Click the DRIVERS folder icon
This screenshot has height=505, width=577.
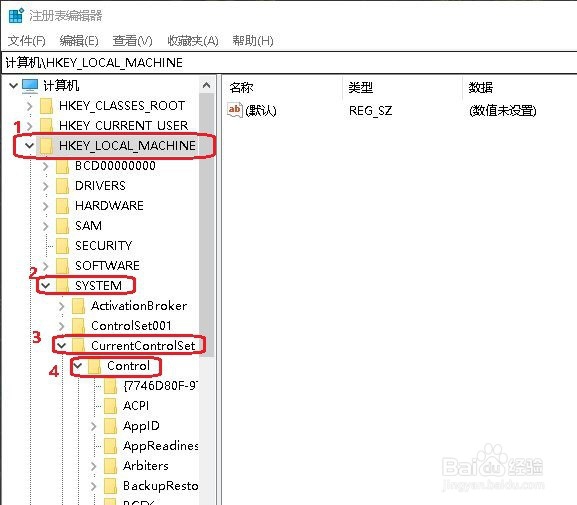click(62, 186)
